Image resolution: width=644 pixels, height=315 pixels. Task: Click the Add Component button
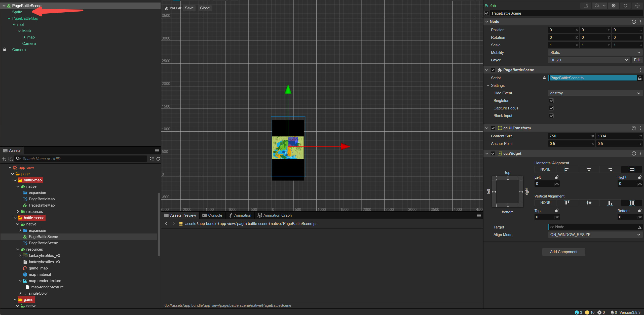click(x=563, y=252)
